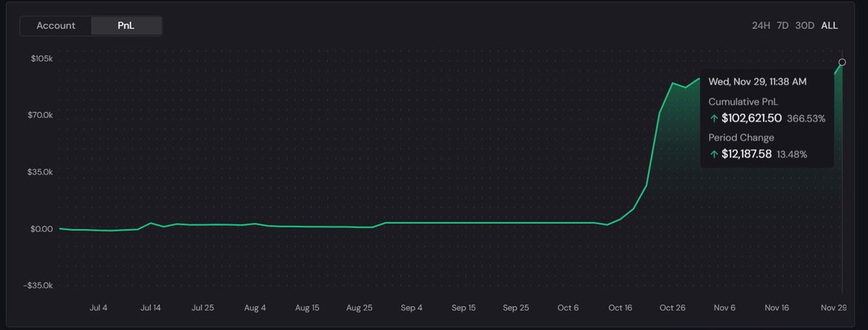This screenshot has width=868, height=330.
Task: Choose the ALL time range
Action: pos(830,25)
